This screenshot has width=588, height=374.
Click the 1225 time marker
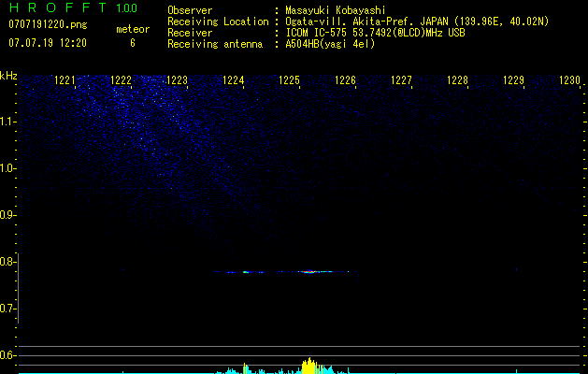[x=289, y=80]
